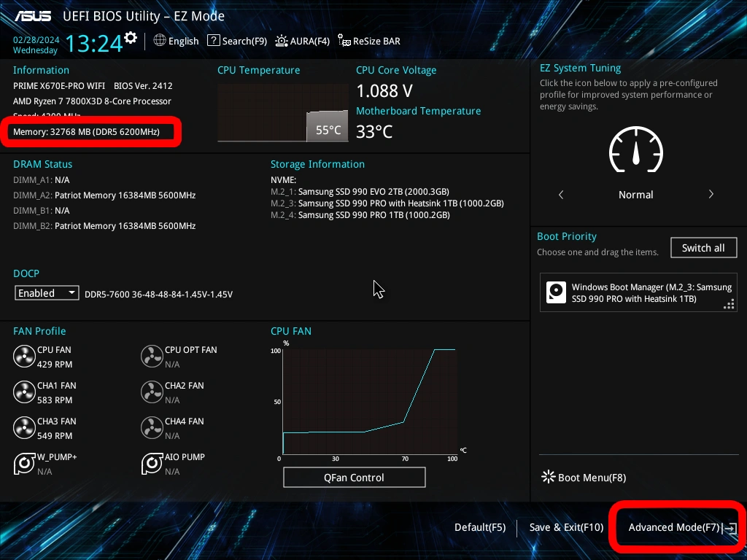The width and height of the screenshot is (747, 560).
Task: Select the CHA4 FAN icon
Action: 152,427
